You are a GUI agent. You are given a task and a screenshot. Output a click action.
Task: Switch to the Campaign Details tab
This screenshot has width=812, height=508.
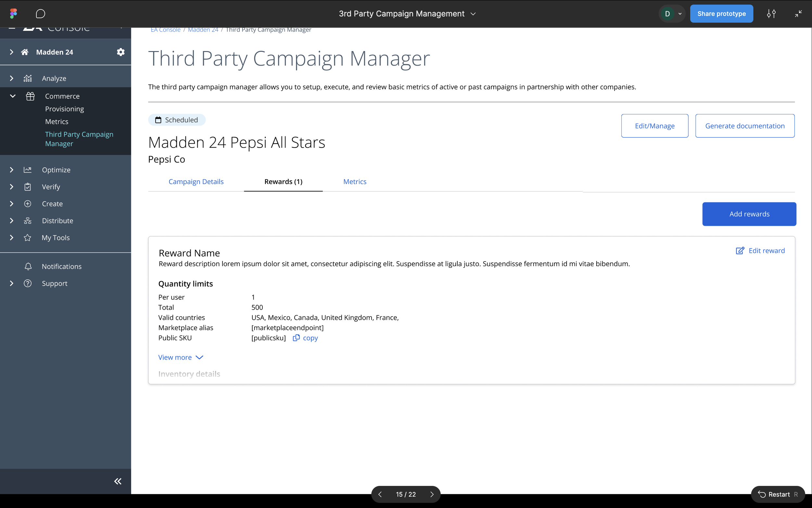tap(196, 182)
